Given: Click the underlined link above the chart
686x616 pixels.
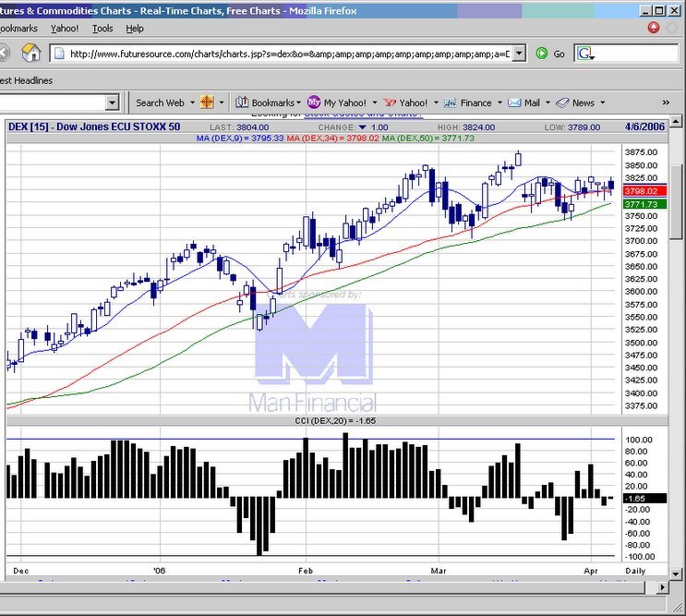Looking at the screenshot, I should [x=363, y=115].
